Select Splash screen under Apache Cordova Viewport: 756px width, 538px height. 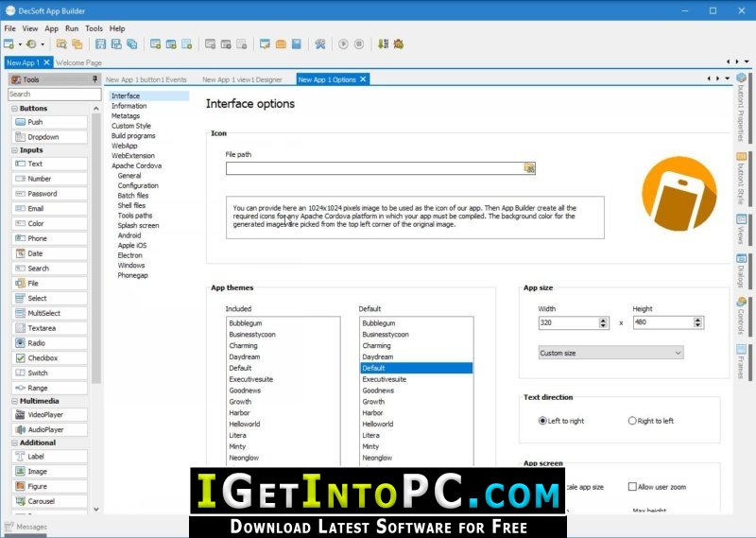(x=138, y=225)
